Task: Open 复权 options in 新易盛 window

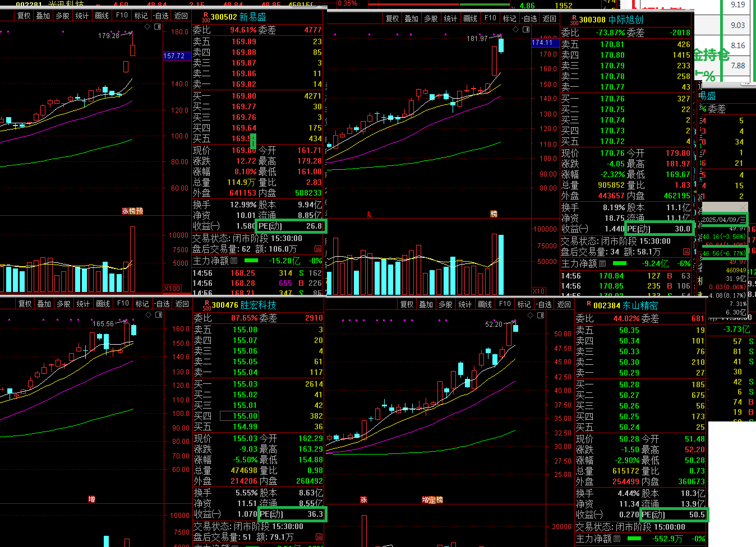Action: pos(24,16)
